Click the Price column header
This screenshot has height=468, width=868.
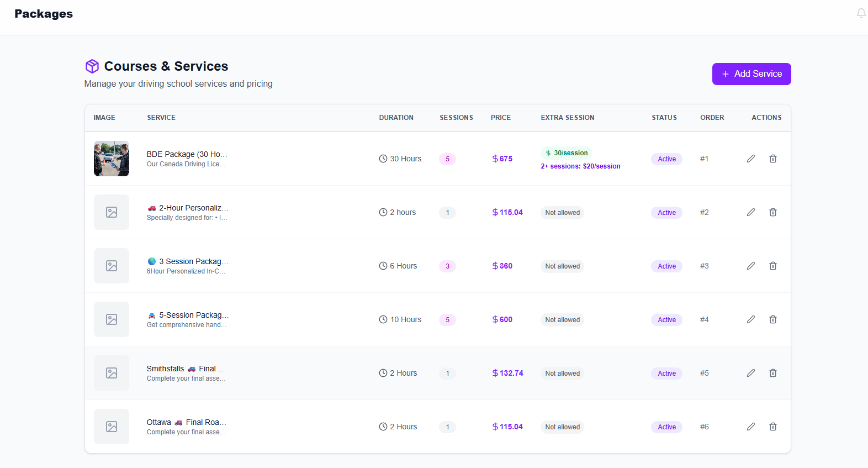click(x=500, y=118)
